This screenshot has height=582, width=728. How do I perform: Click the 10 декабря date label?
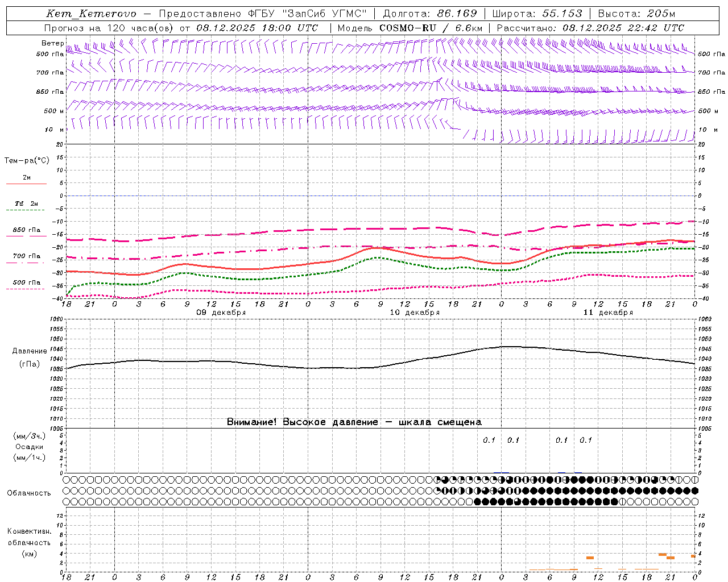tap(415, 313)
